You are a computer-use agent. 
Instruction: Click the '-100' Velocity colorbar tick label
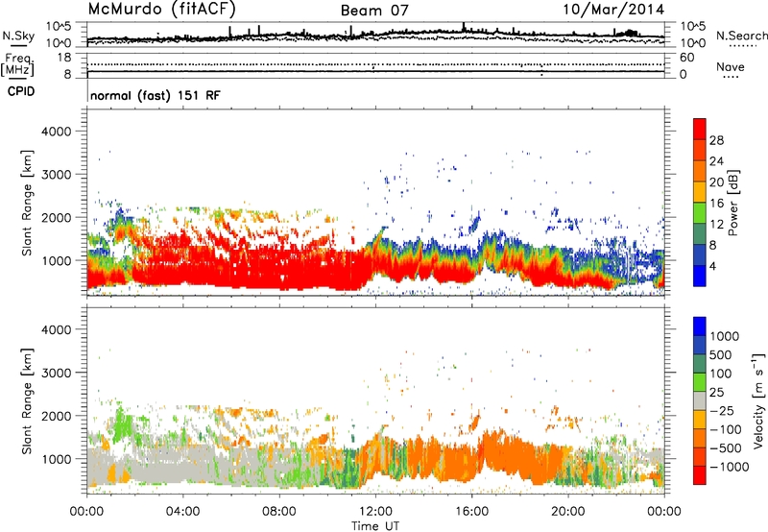(x=726, y=429)
